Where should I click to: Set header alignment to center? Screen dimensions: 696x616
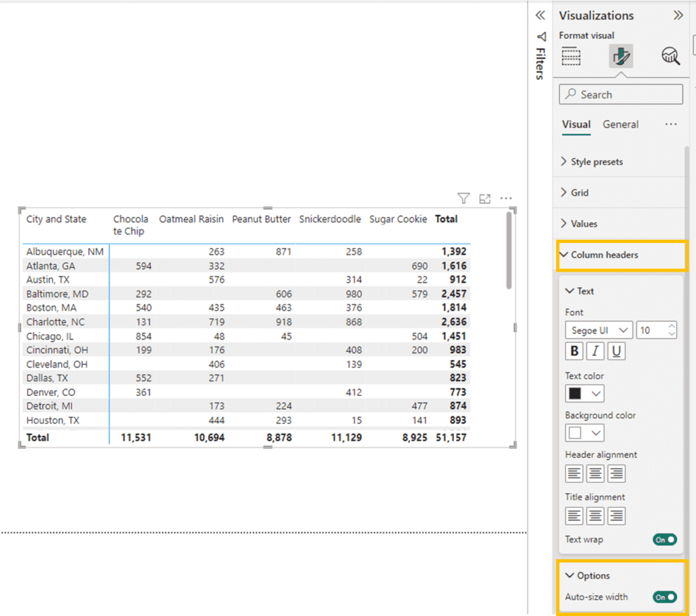tap(595, 473)
